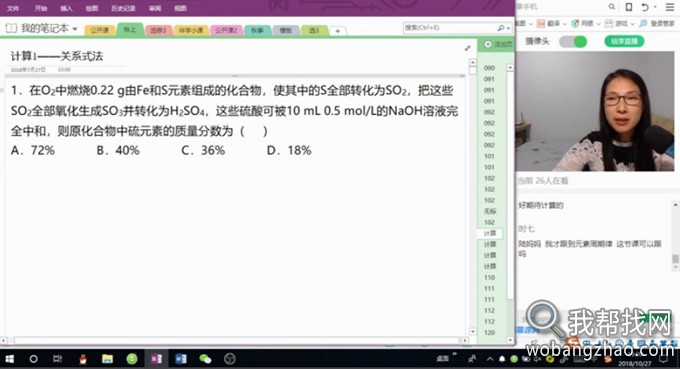Click OneNote search magnifier icon
This screenshot has height=369, width=680.
pyautogui.click(x=501, y=28)
